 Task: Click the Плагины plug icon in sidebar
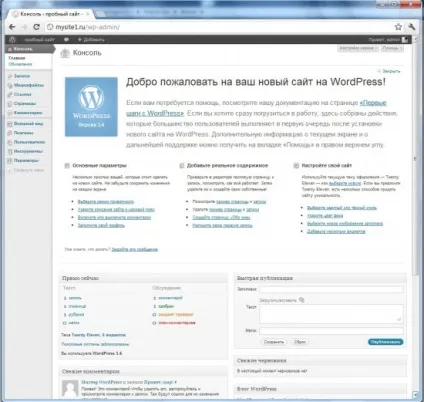[10, 133]
